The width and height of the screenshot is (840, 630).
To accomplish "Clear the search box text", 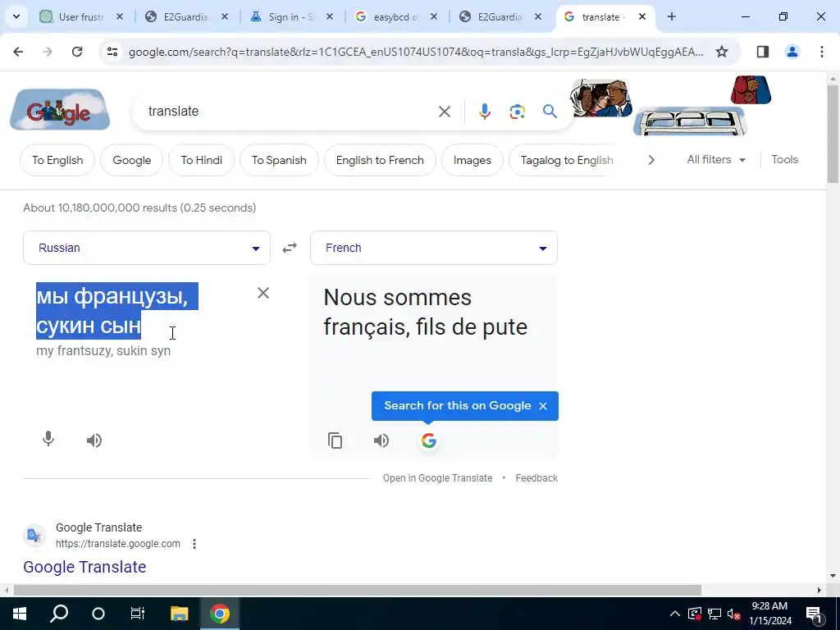I will click(x=445, y=112).
